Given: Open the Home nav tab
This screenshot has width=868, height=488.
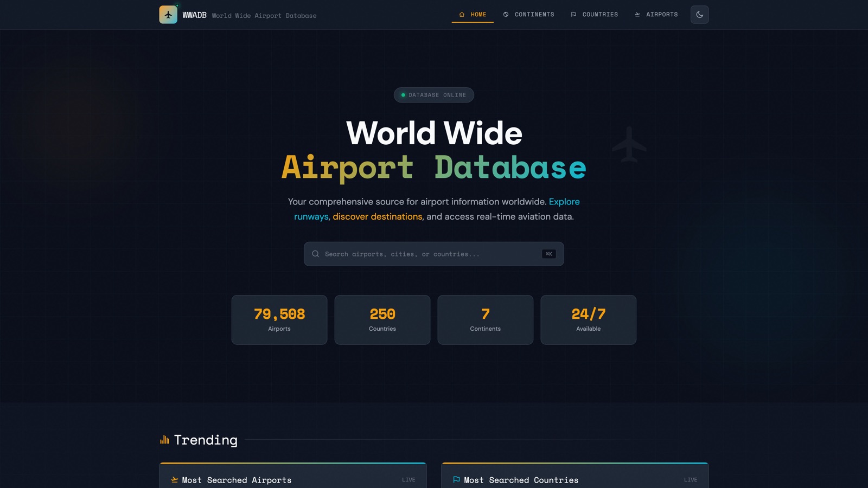Looking at the screenshot, I should 473,15.
